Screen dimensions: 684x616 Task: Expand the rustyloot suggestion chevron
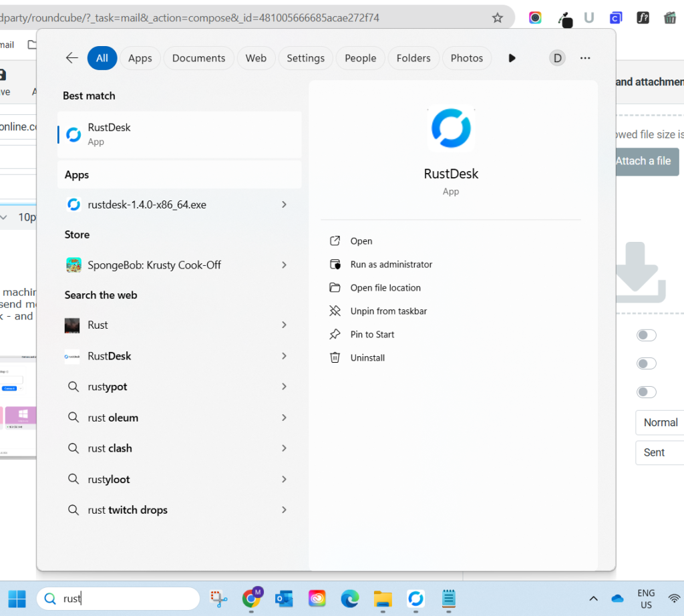(x=284, y=479)
